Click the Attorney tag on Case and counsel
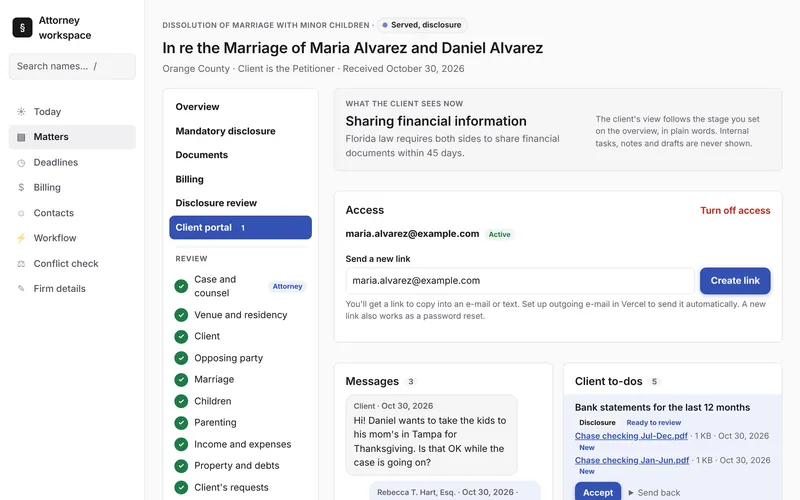The width and height of the screenshot is (800, 500). coord(287,287)
